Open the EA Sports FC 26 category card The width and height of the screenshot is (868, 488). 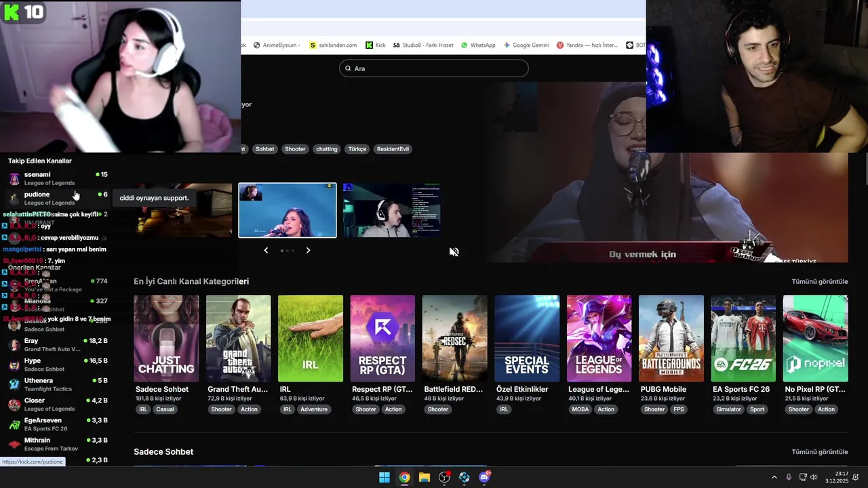coord(743,338)
